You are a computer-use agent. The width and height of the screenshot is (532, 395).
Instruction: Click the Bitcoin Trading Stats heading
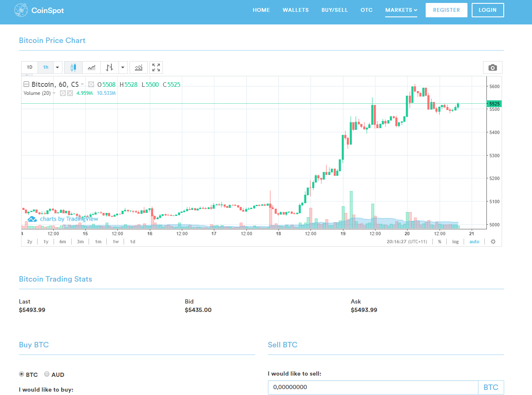[55, 279]
